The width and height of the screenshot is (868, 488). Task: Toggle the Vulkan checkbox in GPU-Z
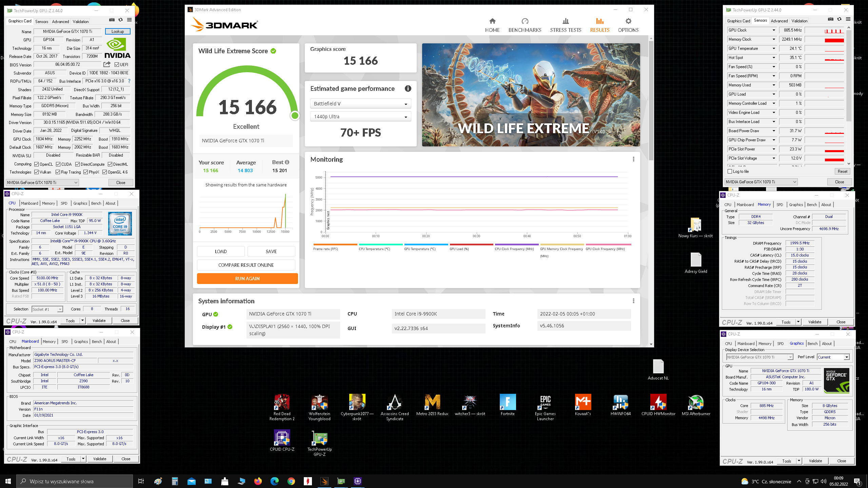point(37,172)
